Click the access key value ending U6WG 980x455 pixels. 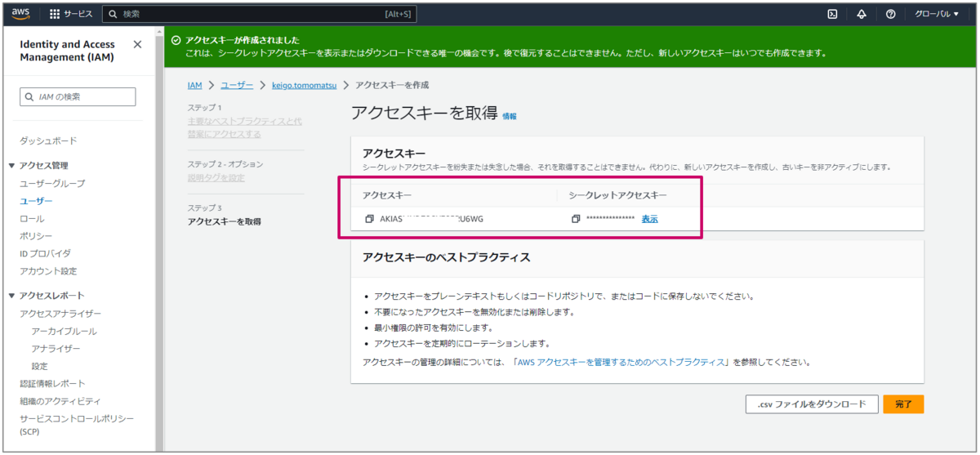click(x=432, y=219)
